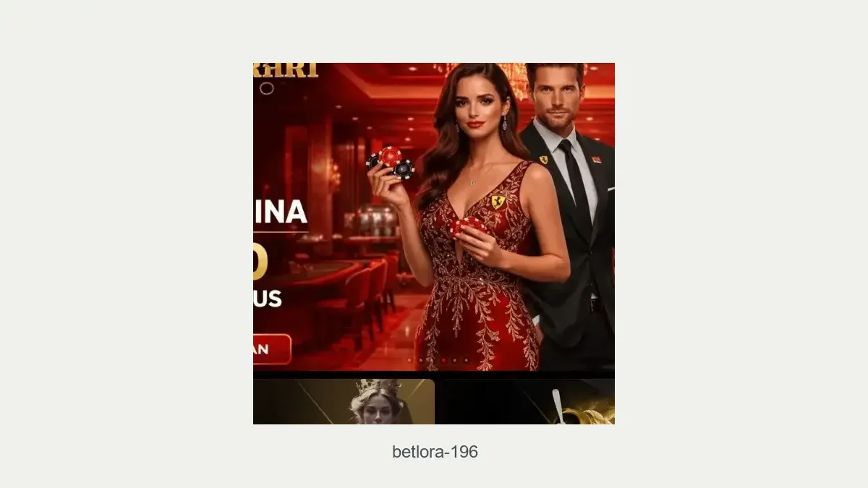Jump to the fifth carousel slide dot
Screen dimensions: 868x488
pyautogui.click(x=454, y=360)
